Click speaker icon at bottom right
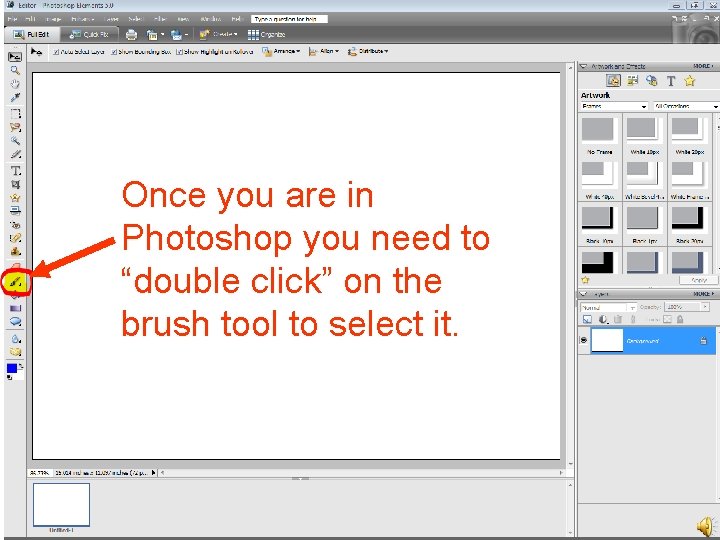The width and height of the screenshot is (720, 540). point(705,526)
